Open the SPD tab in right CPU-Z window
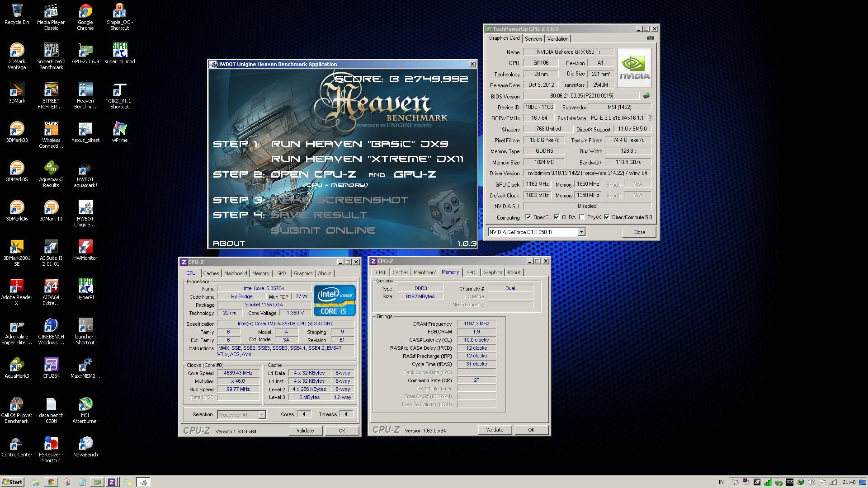The image size is (868, 488). [x=471, y=272]
